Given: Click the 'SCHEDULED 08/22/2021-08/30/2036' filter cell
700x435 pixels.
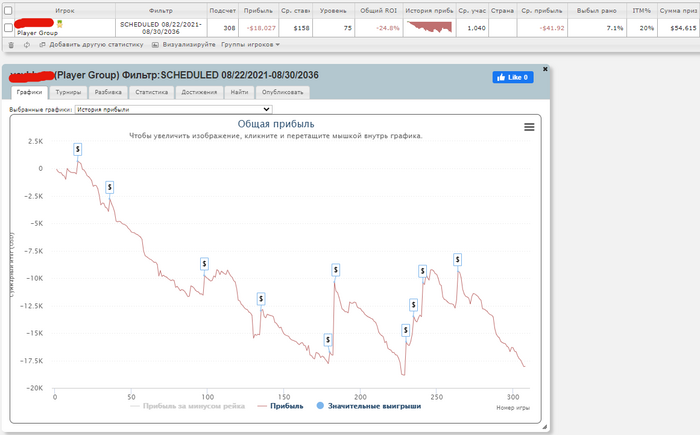Looking at the screenshot, I should click(x=161, y=28).
